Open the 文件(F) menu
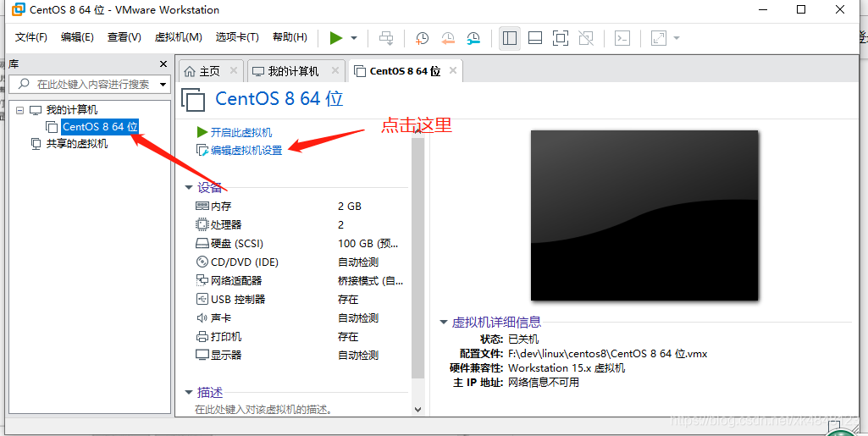 coord(31,37)
